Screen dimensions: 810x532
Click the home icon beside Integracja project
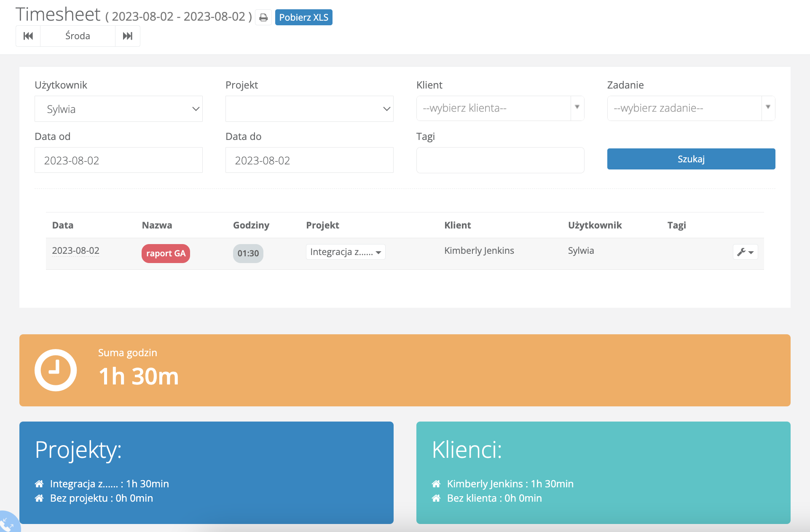click(39, 484)
